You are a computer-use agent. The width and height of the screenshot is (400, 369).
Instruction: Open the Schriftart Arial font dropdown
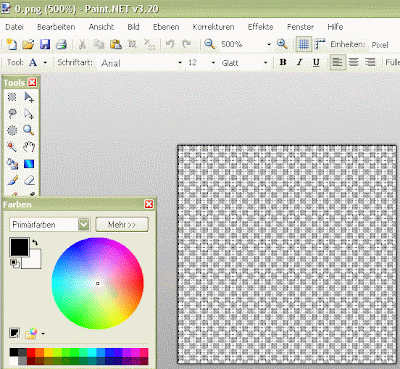coord(180,63)
